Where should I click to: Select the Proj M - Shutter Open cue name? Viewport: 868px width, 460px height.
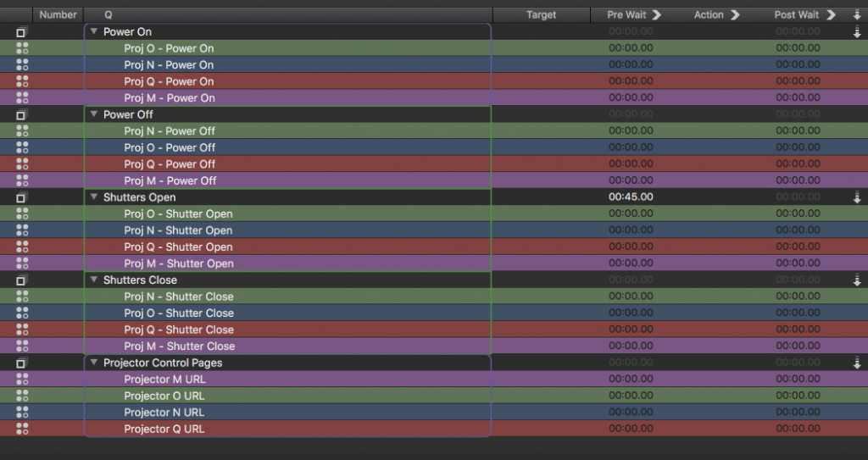179,263
